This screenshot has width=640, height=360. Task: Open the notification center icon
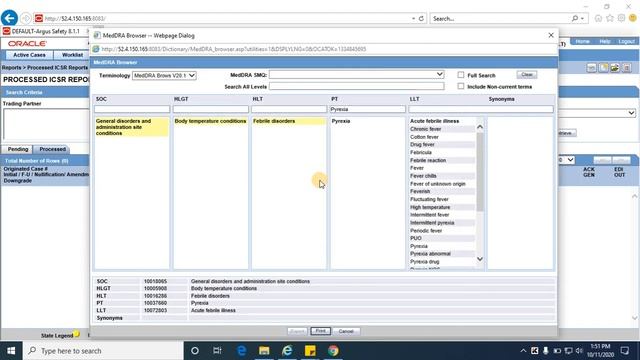[625, 351]
